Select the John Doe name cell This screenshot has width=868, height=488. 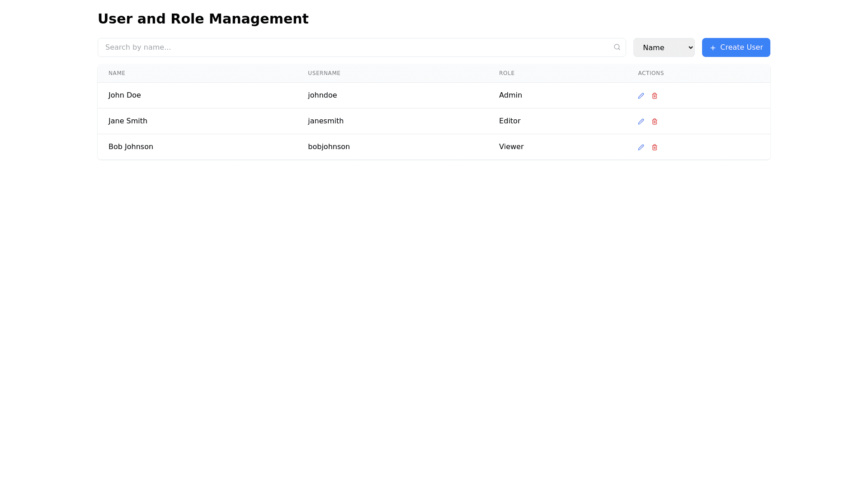[x=124, y=95]
